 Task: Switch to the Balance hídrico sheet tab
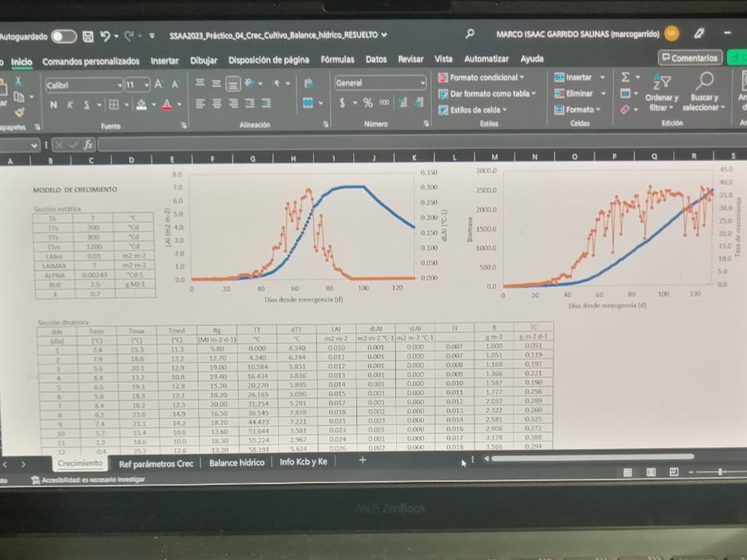pos(237,462)
